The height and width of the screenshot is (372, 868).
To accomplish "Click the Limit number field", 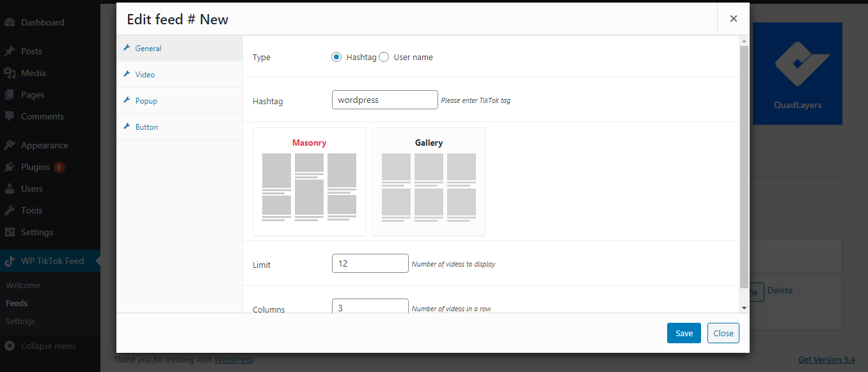I will click(370, 263).
